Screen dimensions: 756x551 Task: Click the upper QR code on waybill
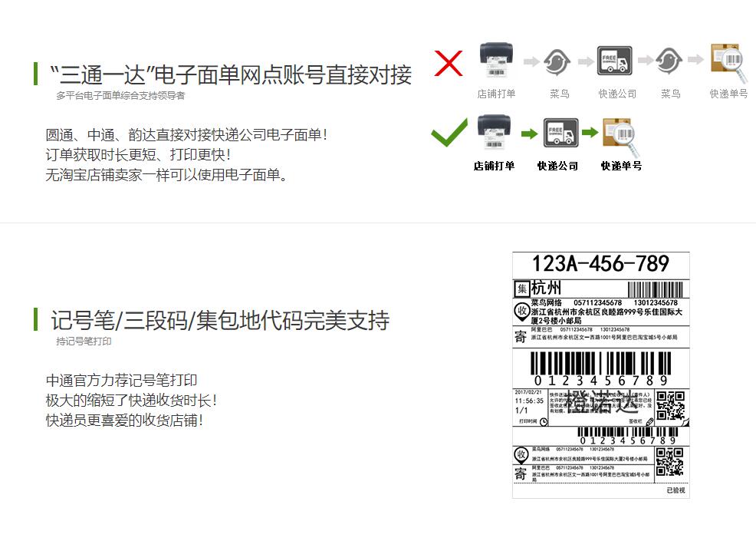point(671,405)
